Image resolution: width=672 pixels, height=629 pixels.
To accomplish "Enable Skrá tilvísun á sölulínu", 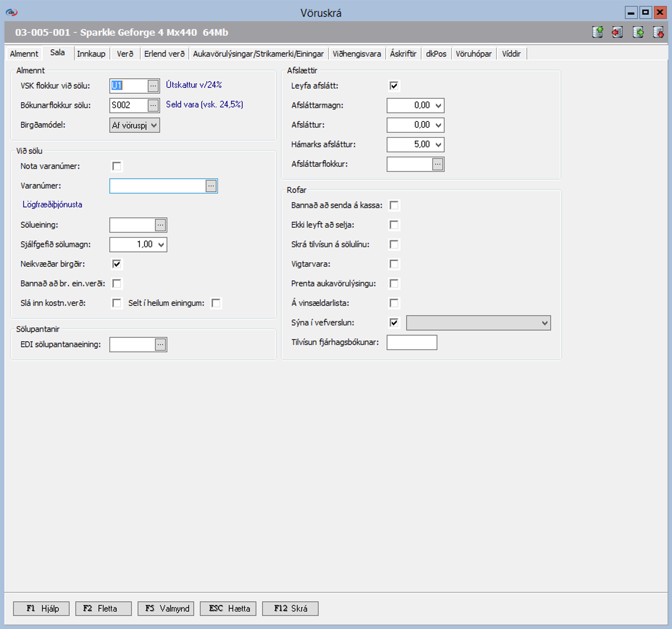I will [x=394, y=245].
